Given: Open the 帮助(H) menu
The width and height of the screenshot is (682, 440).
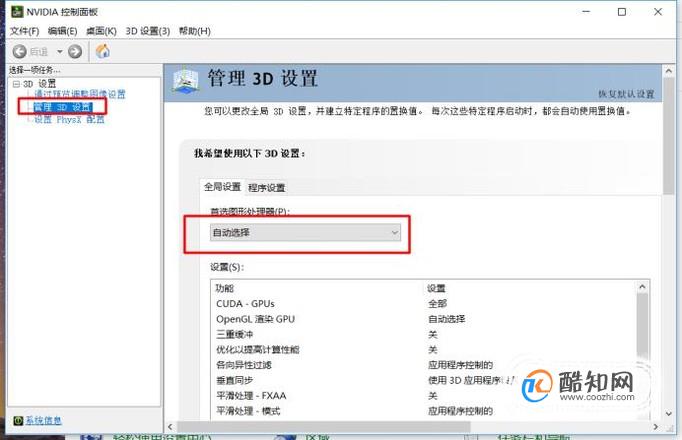Looking at the screenshot, I should tap(194, 31).
